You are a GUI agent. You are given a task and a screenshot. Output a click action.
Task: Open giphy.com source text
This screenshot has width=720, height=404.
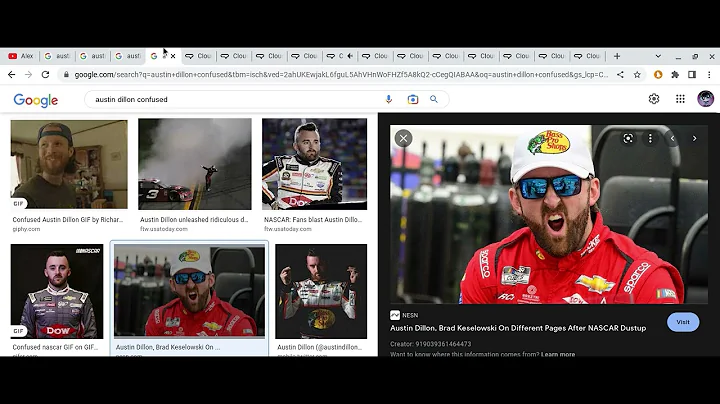[26, 229]
